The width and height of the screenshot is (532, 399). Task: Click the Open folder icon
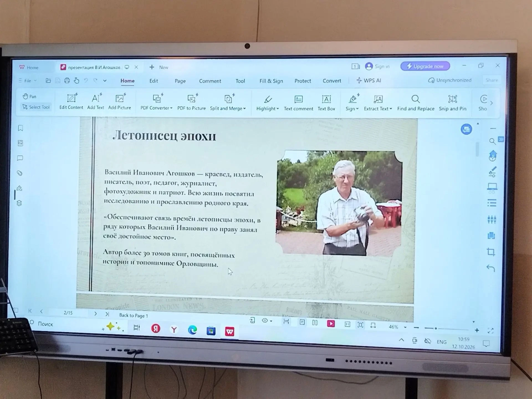click(x=48, y=81)
